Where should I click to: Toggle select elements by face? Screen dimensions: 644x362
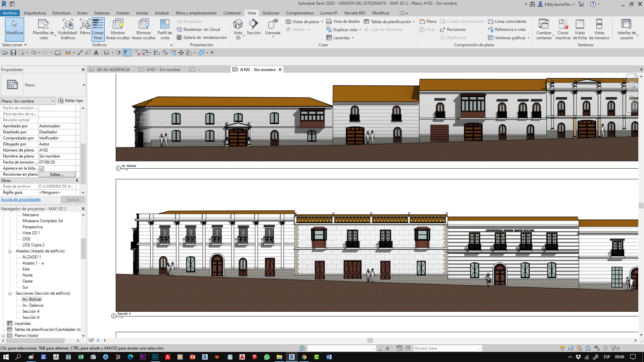tap(588, 348)
